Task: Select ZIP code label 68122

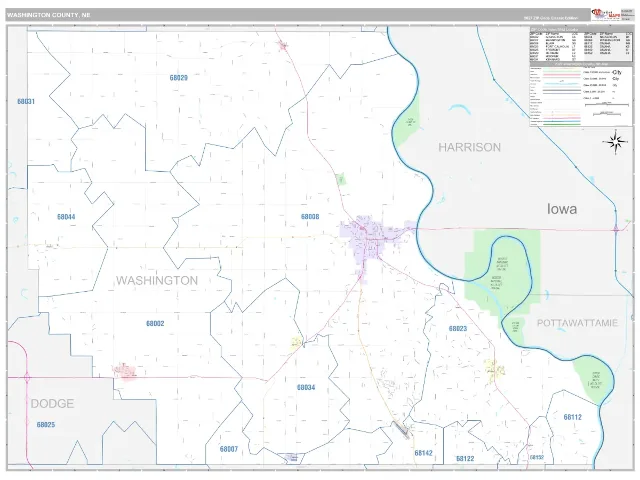Action: click(465, 459)
